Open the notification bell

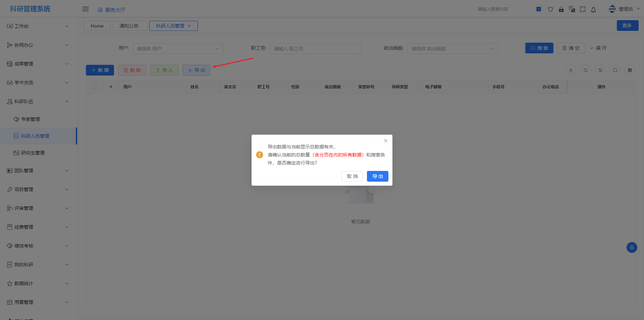(593, 10)
